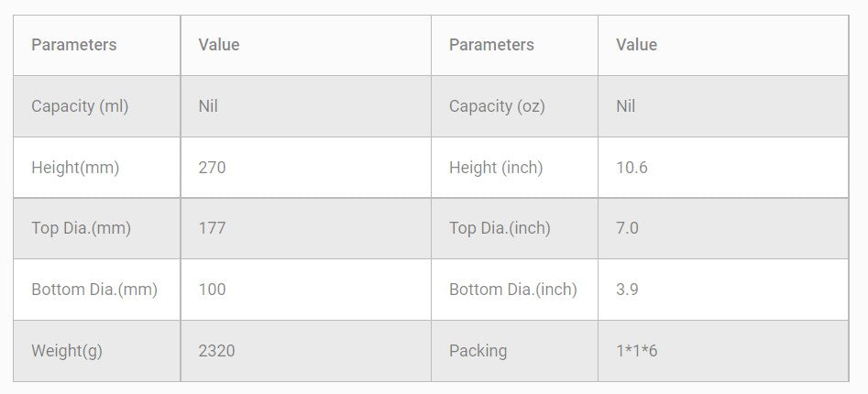Click the Top Dia.(inch) label
Image resolution: width=868 pixels, height=394 pixels.
point(500,228)
